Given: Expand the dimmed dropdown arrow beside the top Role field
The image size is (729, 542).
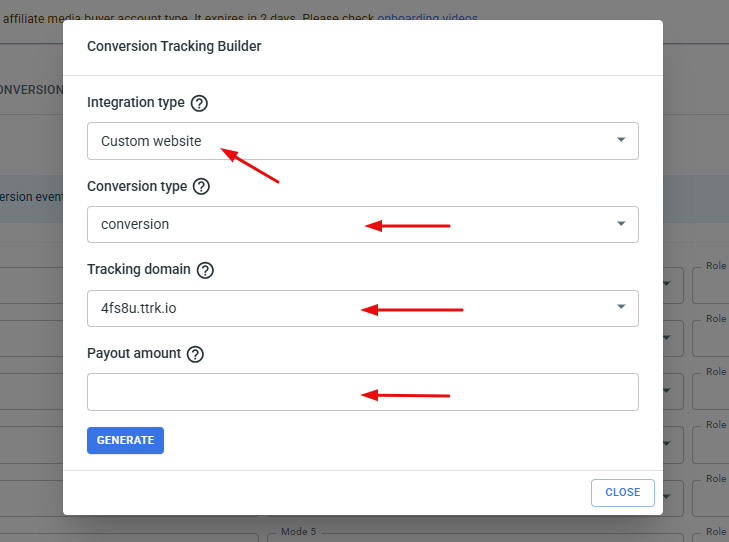Looking at the screenshot, I should click(667, 284).
